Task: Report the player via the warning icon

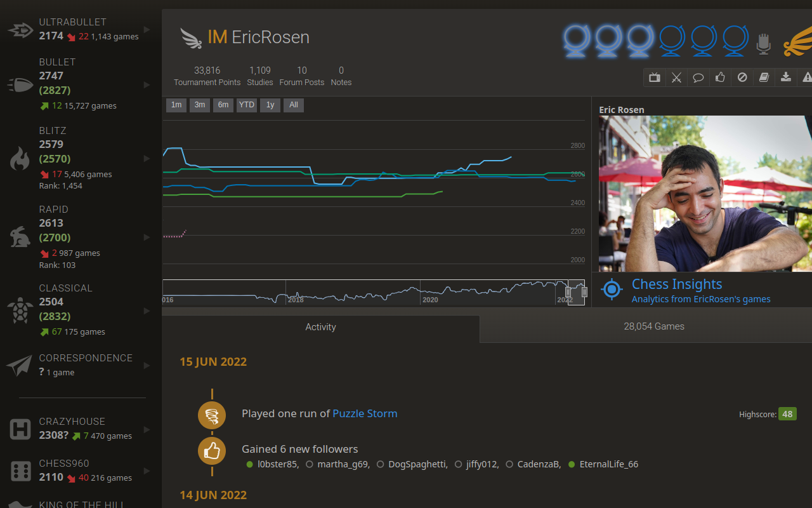Action: click(808, 77)
